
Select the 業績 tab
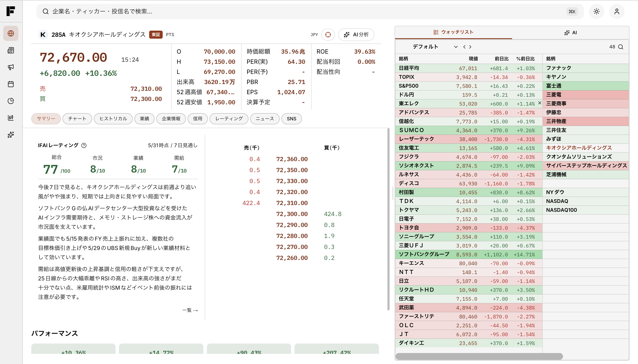click(x=144, y=119)
